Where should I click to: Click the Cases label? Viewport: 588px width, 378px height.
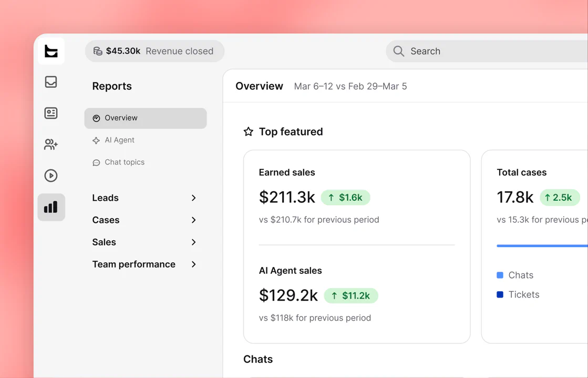point(106,220)
